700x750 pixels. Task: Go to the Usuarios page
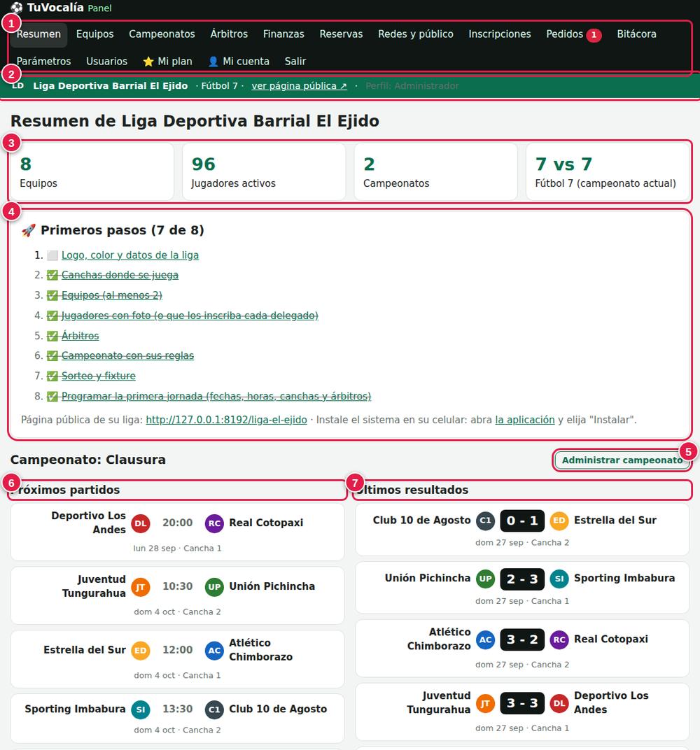[106, 62]
